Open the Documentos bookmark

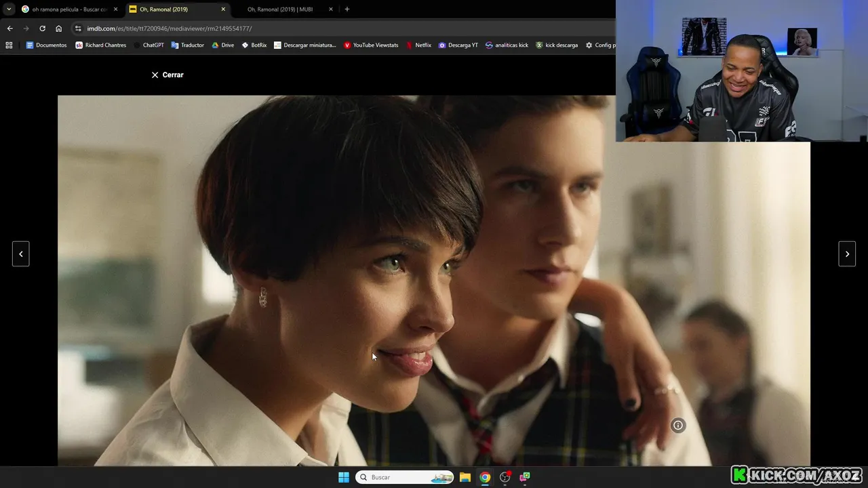(46, 45)
